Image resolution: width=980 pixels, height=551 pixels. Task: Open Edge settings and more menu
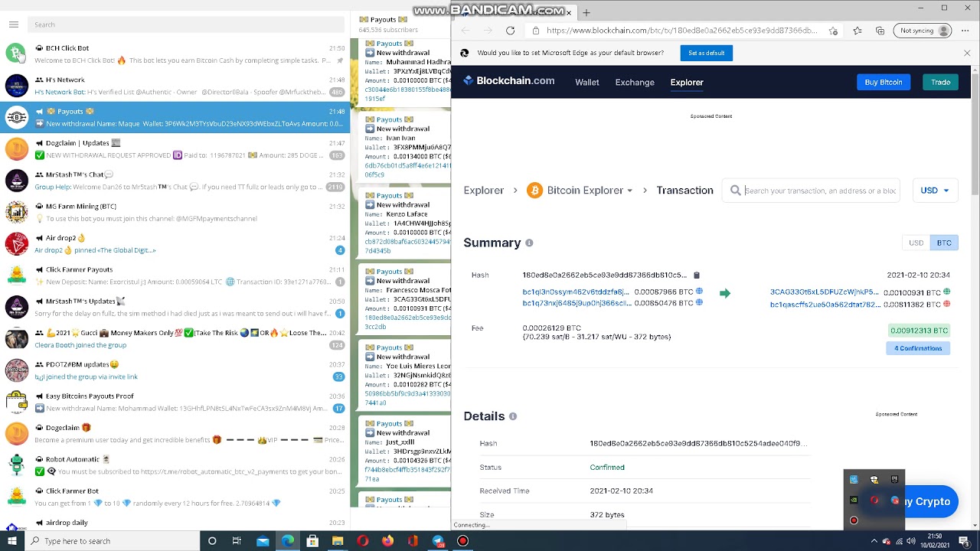coord(966,31)
